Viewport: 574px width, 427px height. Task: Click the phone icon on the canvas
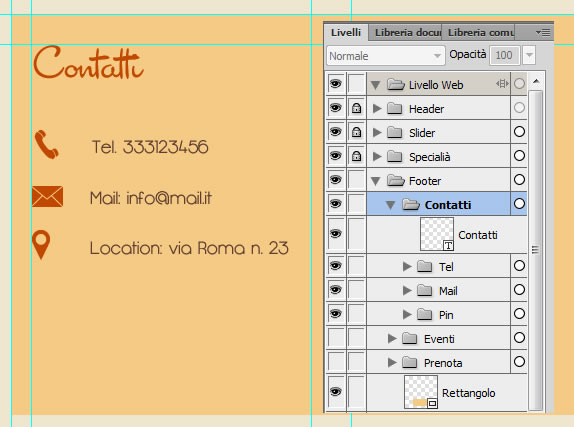pyautogui.click(x=46, y=145)
